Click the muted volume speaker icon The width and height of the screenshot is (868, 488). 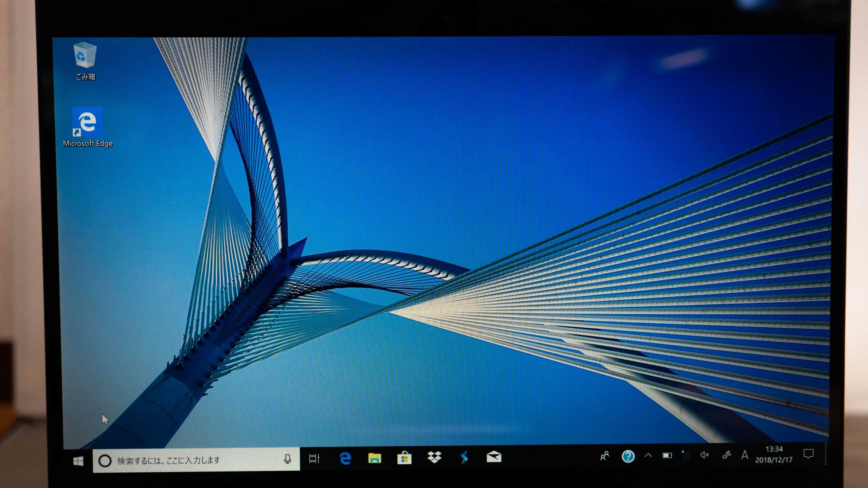(705, 455)
